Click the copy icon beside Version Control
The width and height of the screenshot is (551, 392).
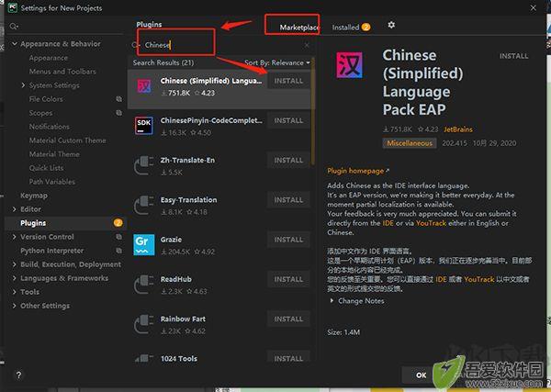(119, 237)
